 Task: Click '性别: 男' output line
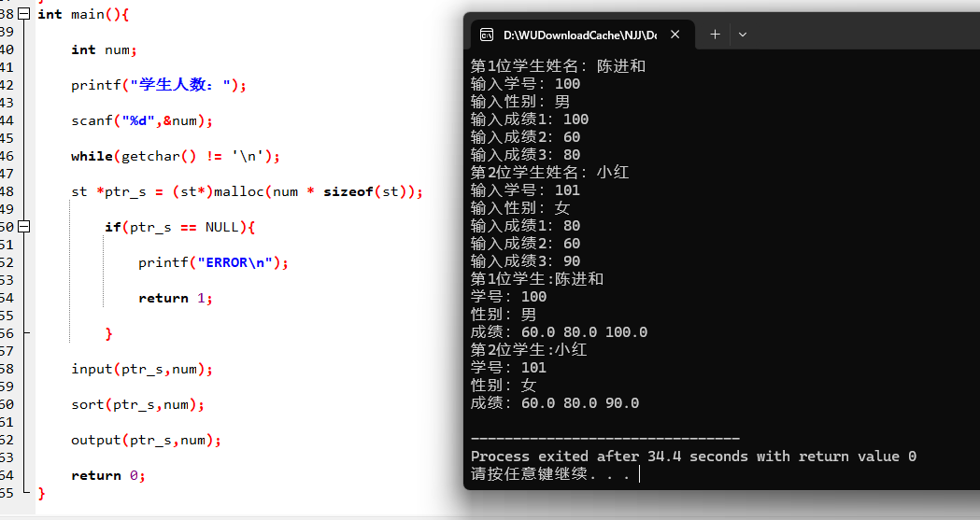click(504, 314)
